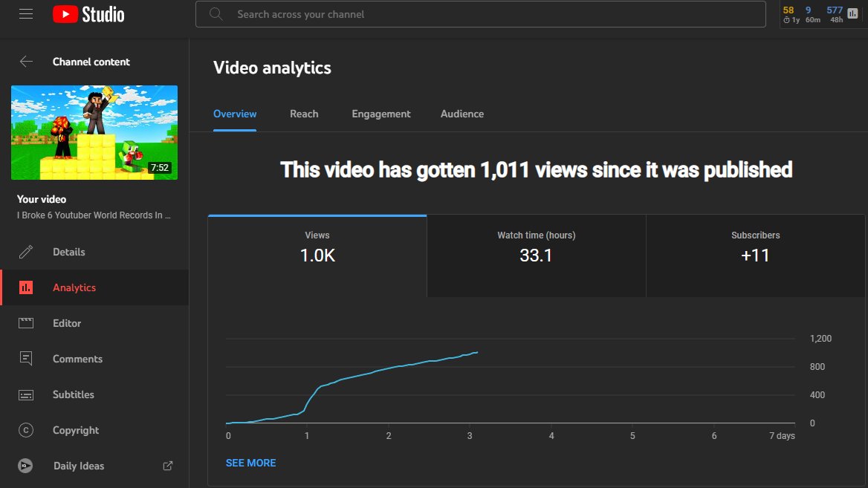Click the 1.0K views value

click(x=317, y=256)
